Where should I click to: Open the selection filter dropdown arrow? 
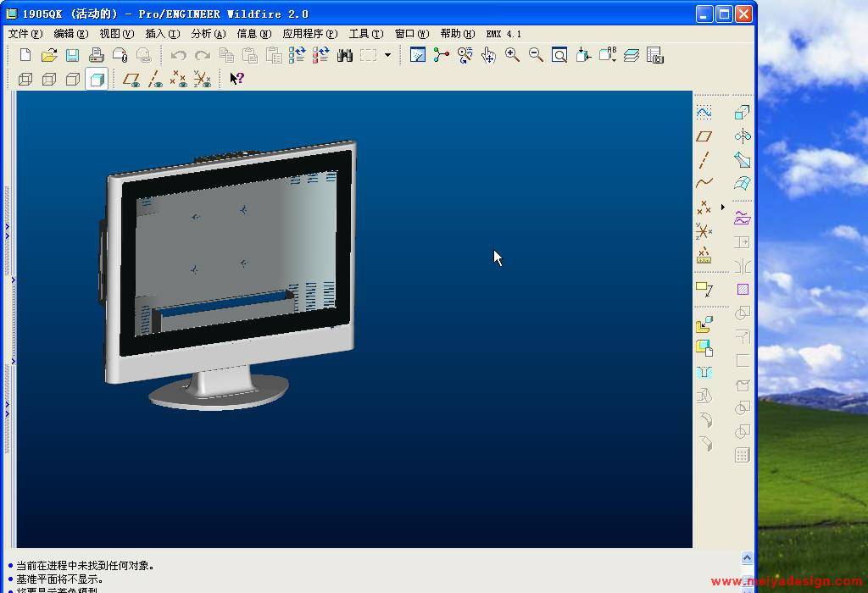tap(387, 55)
